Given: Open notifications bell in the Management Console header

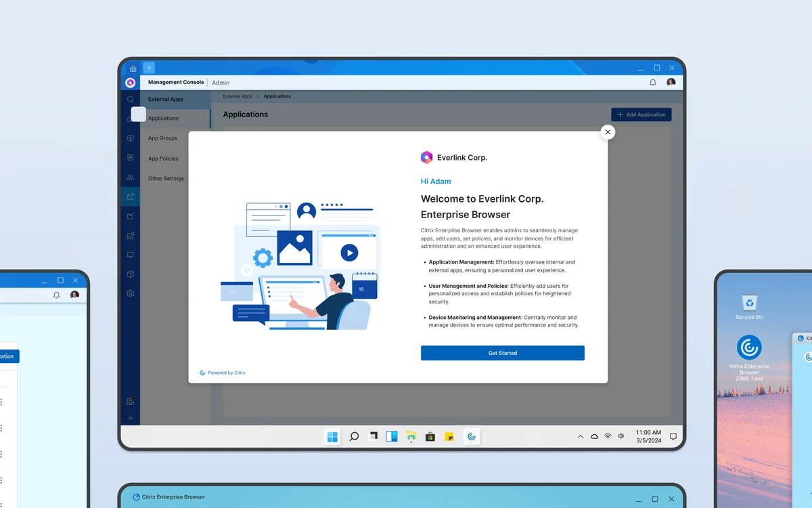Looking at the screenshot, I should tap(653, 83).
